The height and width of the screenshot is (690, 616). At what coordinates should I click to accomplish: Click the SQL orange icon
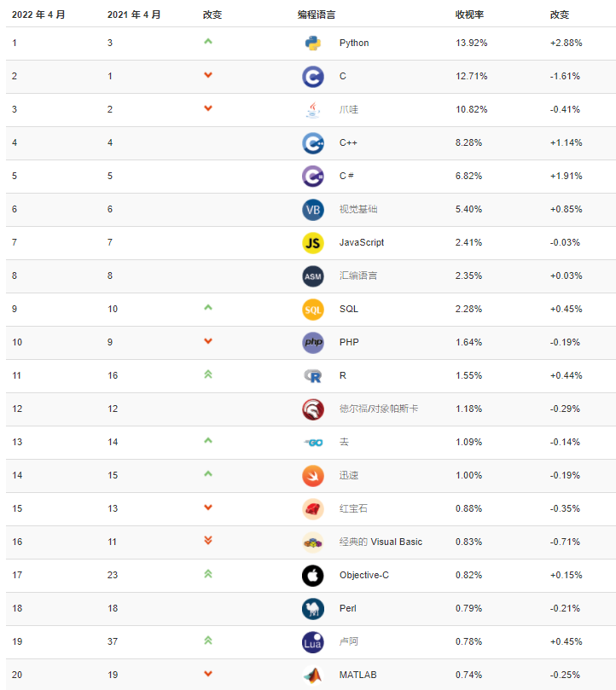313,309
